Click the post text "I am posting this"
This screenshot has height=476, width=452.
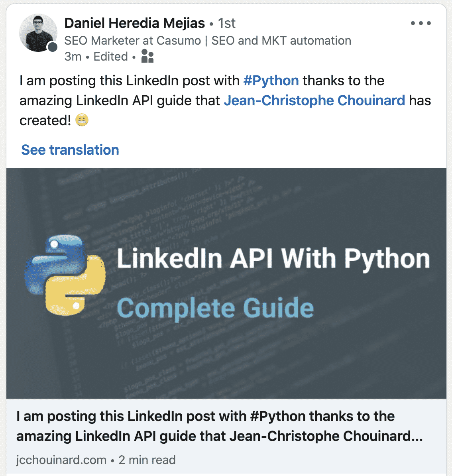[x=72, y=81]
